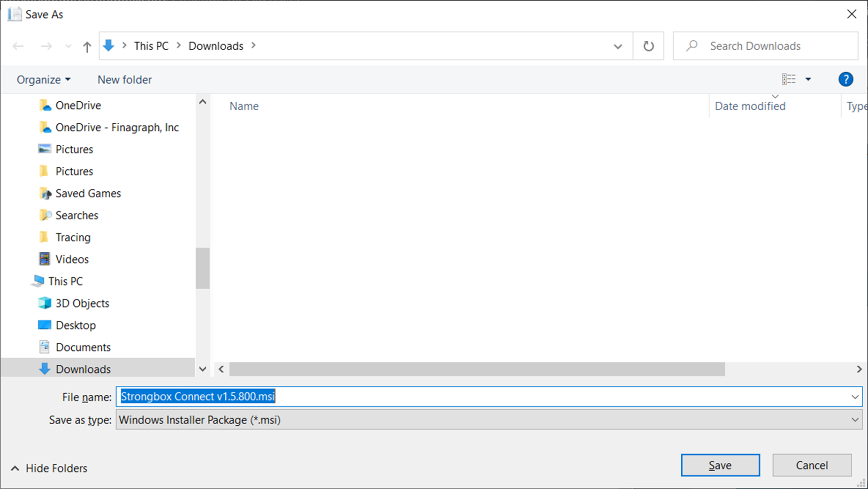Image resolution: width=868 pixels, height=489 pixels.
Task: Click the Searches magnifier folder icon
Action: (x=45, y=215)
